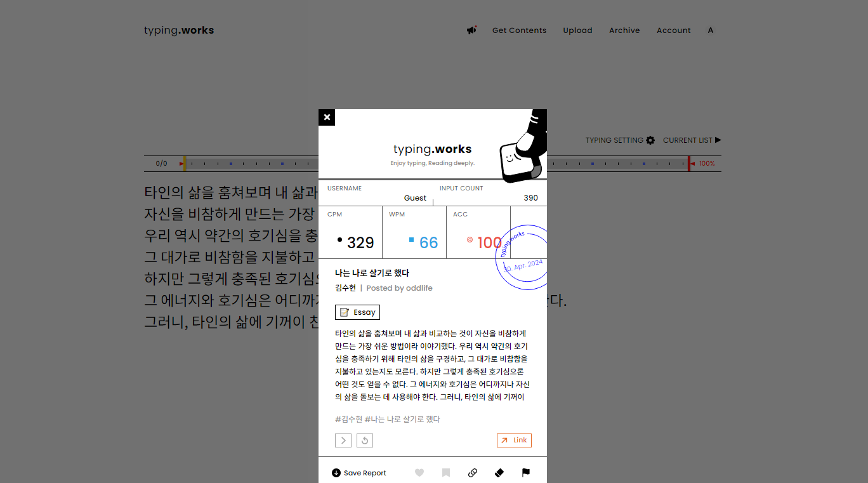This screenshot has width=868, height=483.
Task: Click the typing.works site logo
Action: pyautogui.click(x=179, y=30)
